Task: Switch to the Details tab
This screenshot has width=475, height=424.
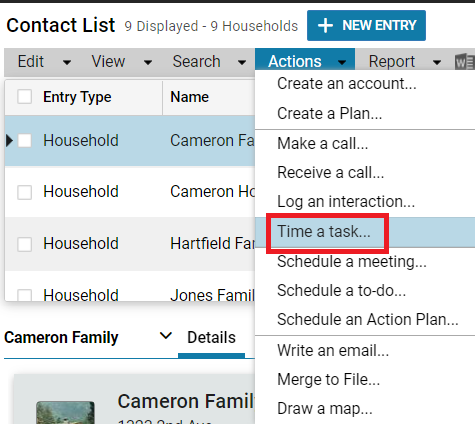Action: pos(211,337)
